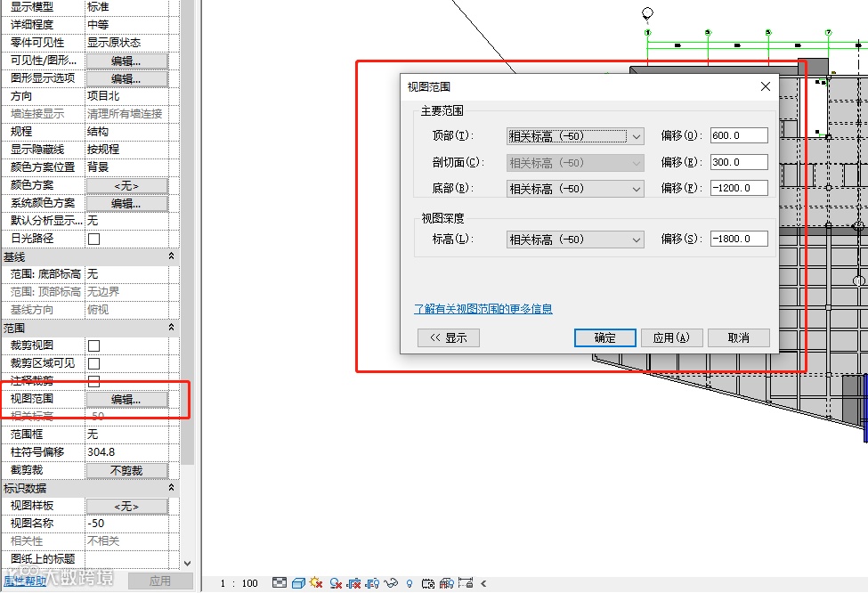The image size is (868, 593).
Task: Collapse the 范围 section
Action: tap(171, 328)
